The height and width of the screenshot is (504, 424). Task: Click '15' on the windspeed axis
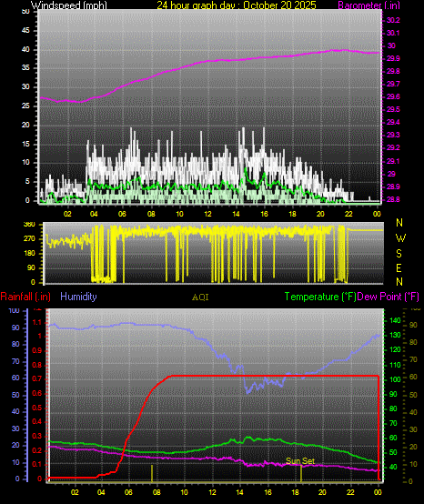[x=25, y=144]
